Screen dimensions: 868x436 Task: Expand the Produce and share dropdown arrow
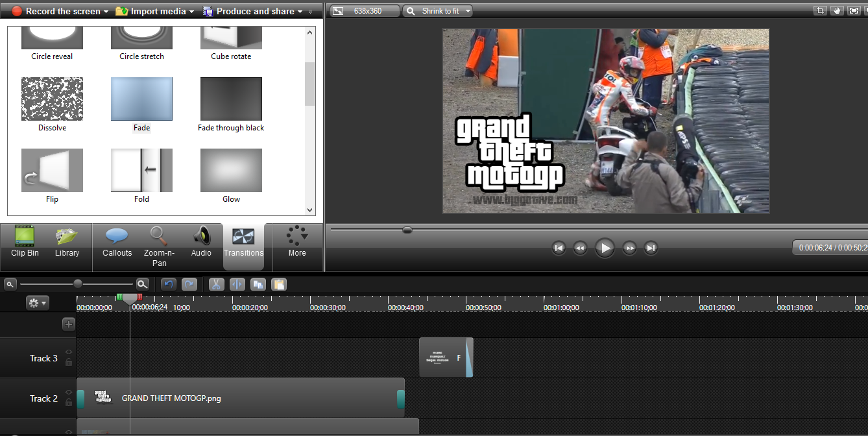point(300,12)
